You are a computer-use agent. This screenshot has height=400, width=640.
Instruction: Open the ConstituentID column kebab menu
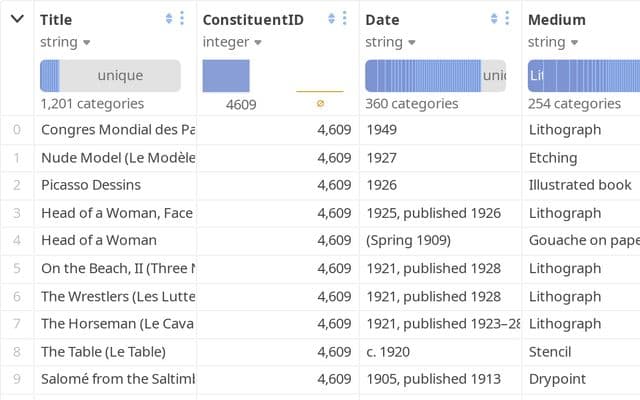[x=344, y=18]
